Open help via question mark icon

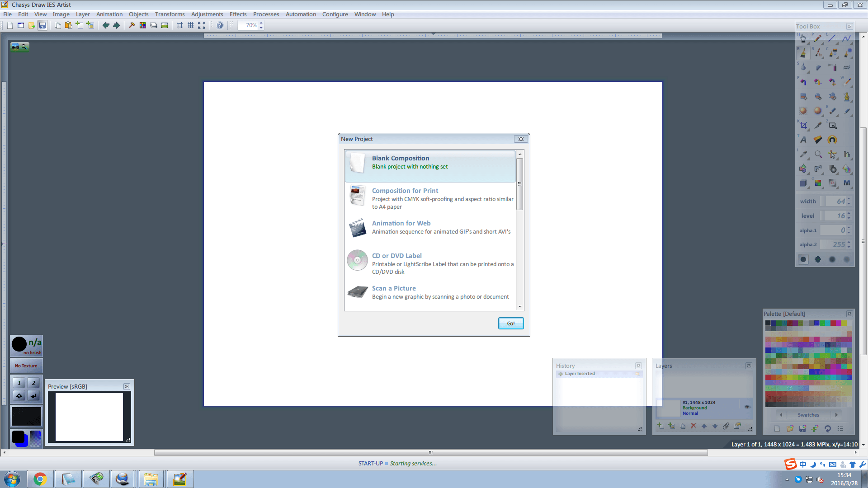tap(220, 25)
